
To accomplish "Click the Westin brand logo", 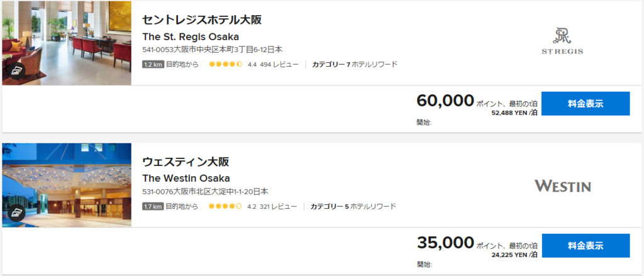I will click(x=562, y=186).
